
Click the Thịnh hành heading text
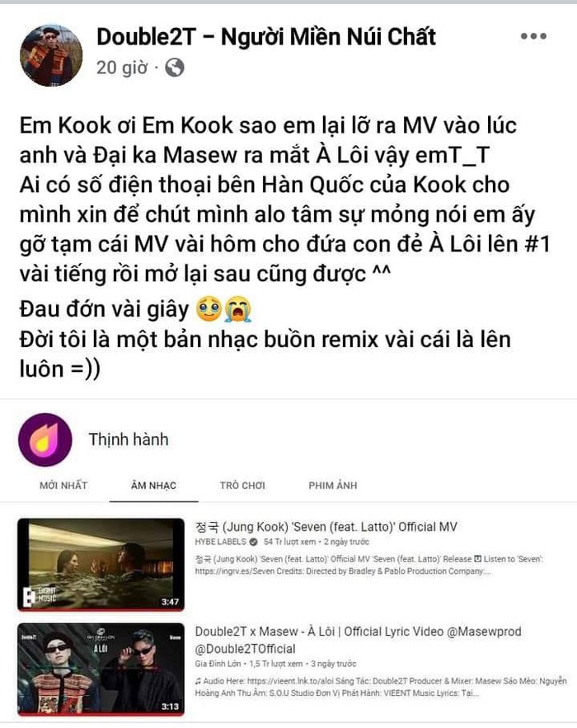tap(129, 439)
